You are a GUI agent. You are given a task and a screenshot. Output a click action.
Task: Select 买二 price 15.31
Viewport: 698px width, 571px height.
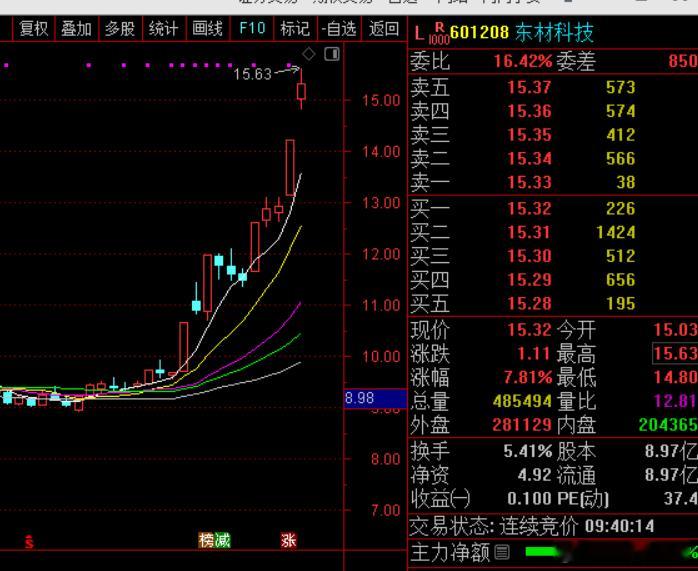529,232
